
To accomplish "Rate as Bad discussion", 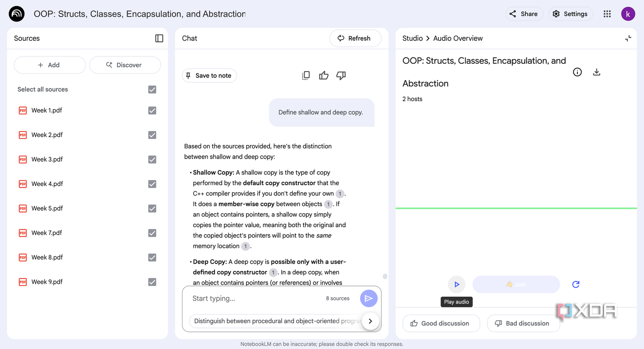I will [523, 323].
